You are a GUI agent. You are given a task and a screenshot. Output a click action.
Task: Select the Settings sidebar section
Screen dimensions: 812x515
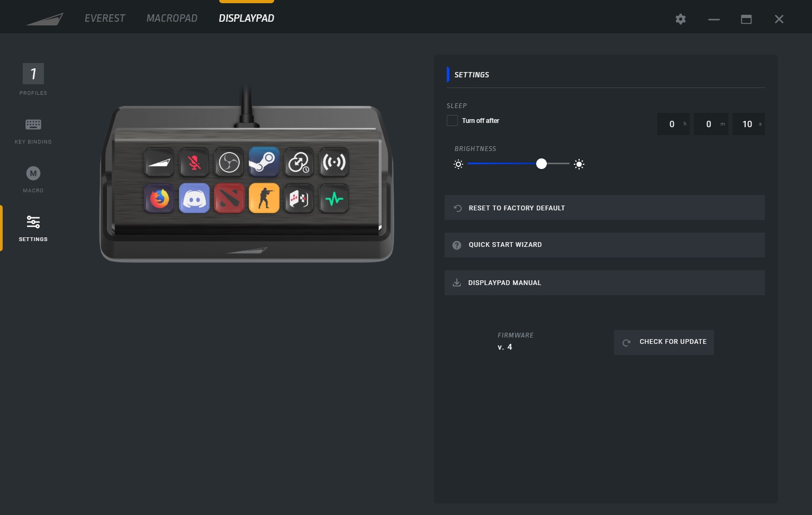pos(33,228)
